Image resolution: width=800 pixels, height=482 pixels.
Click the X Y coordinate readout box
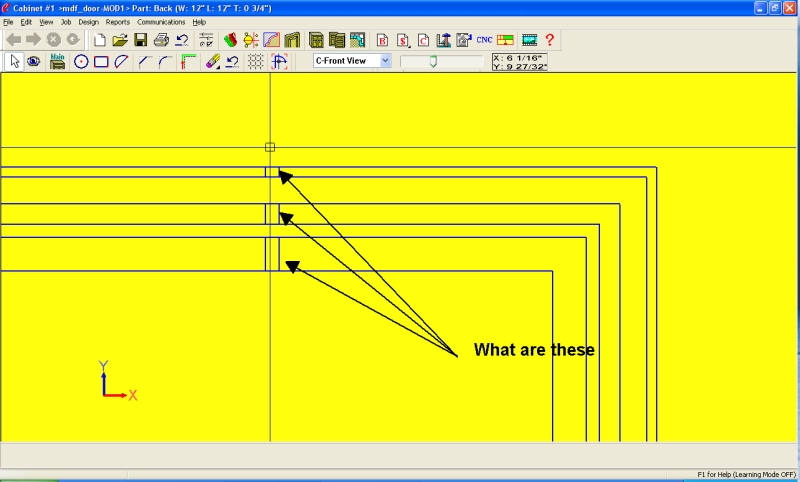(519, 61)
